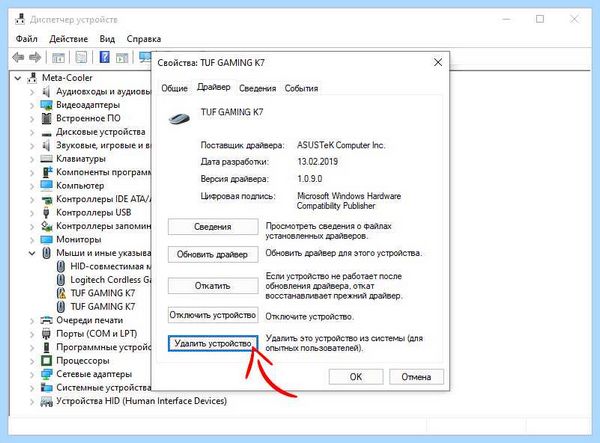The image size is (600, 443).
Task: Click the Forward arrow toolbar icon
Action: tap(35, 58)
